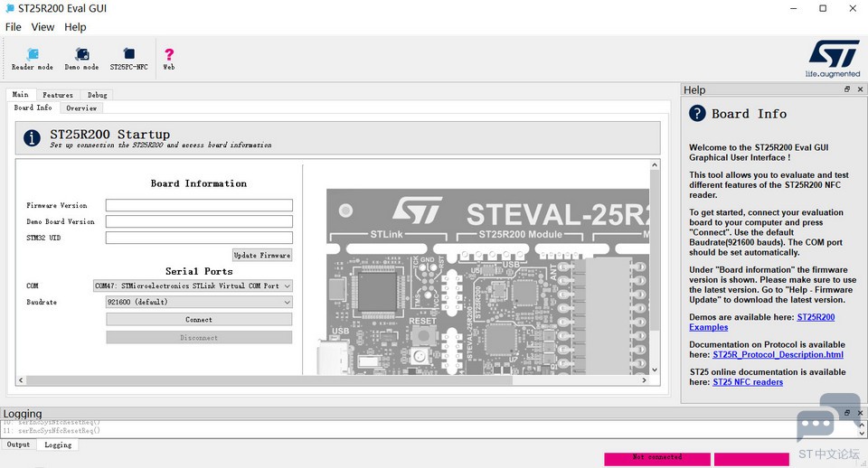Open the ST25 NFC readers link
Screen dimensions: 868x468
tap(748, 381)
